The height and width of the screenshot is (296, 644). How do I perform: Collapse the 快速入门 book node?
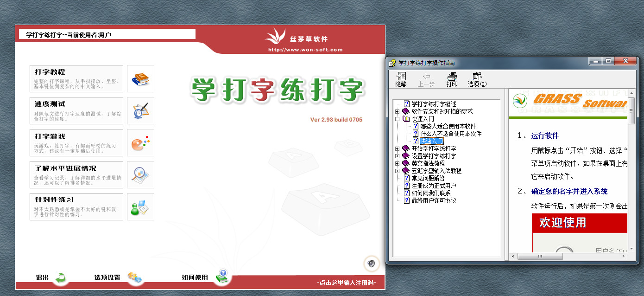[397, 119]
